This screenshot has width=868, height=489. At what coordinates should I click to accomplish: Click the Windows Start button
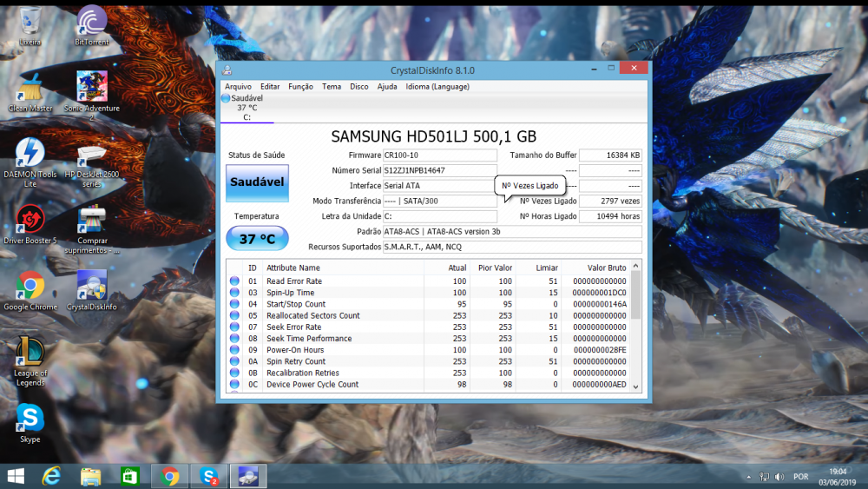[x=16, y=476]
